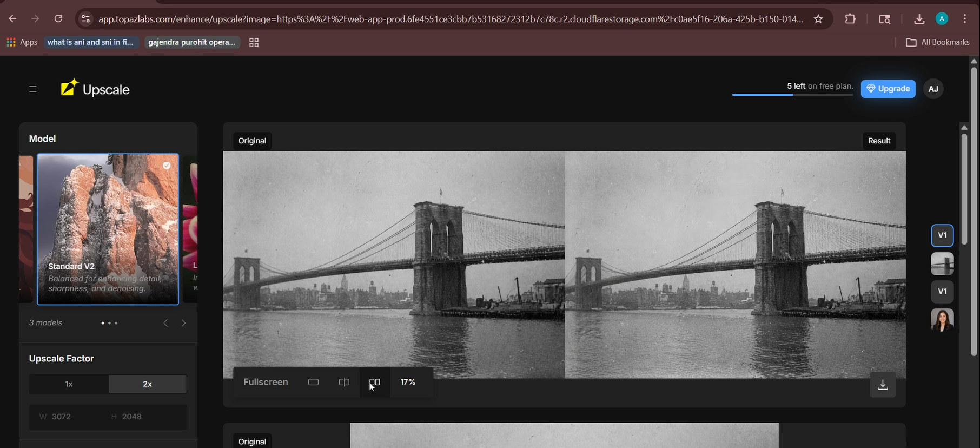
Task: Click the free plan usage progress bar
Action: (792, 95)
